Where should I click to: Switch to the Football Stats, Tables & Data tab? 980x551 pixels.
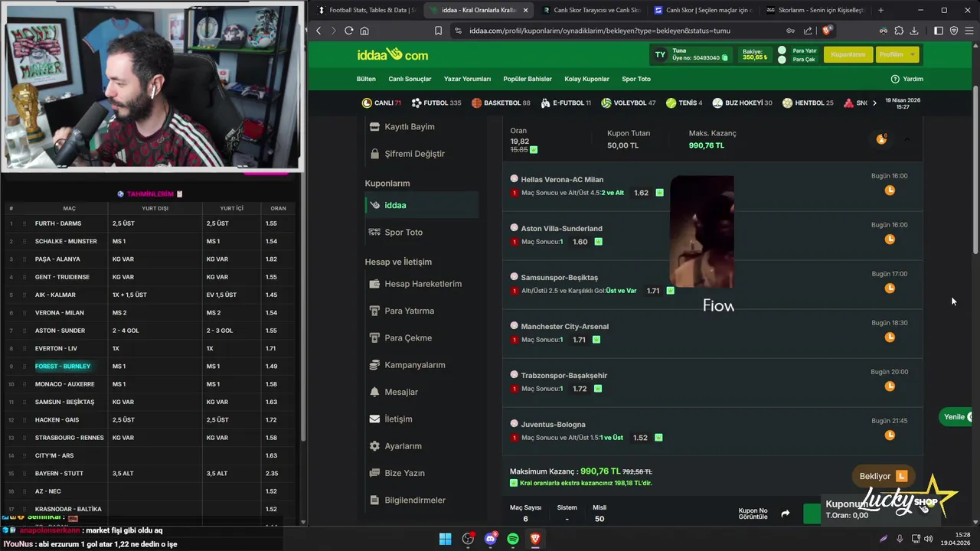[x=366, y=10]
